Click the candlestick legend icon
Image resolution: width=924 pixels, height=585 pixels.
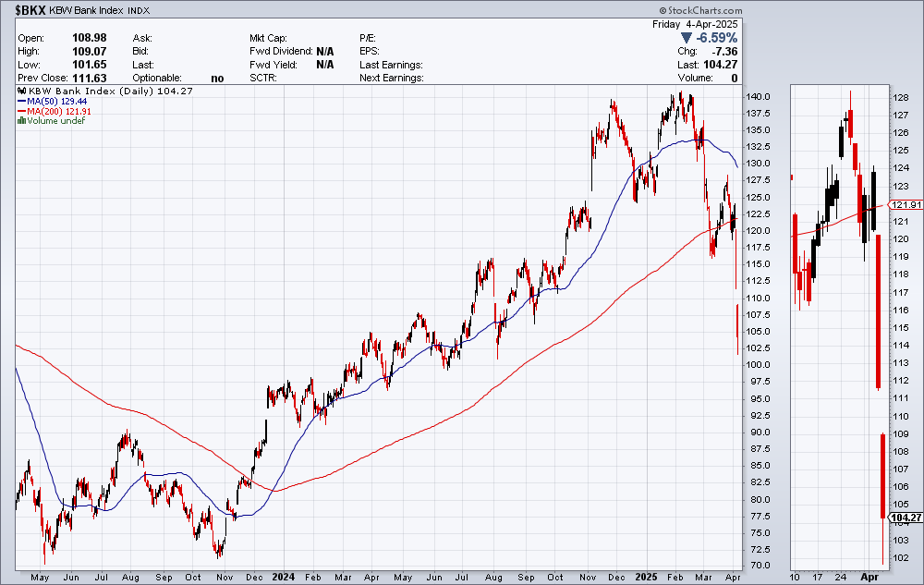click(22, 91)
